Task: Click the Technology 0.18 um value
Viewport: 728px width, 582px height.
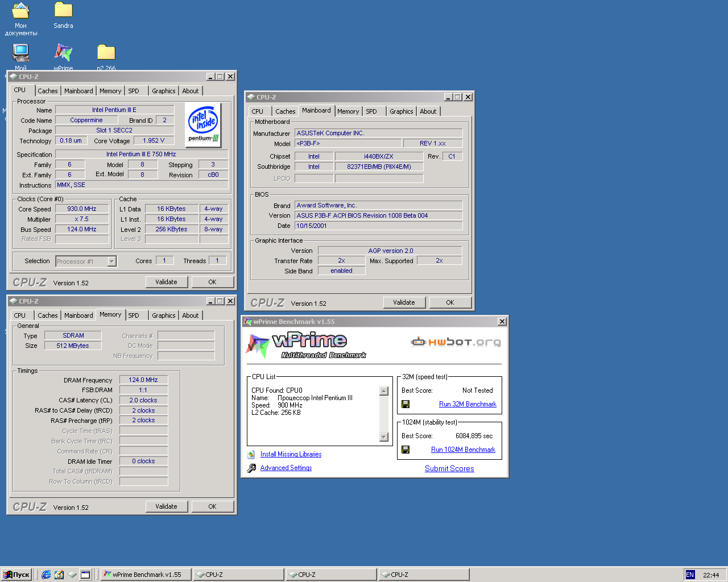Action: coord(71,140)
